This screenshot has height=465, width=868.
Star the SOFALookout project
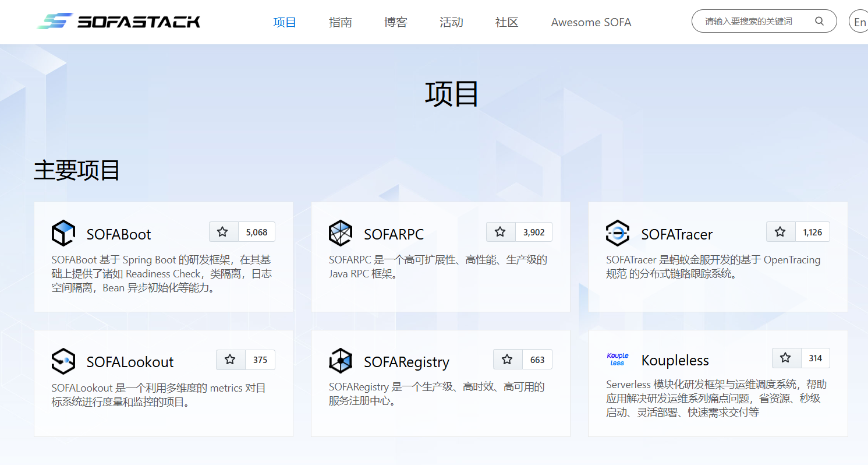[x=231, y=360]
